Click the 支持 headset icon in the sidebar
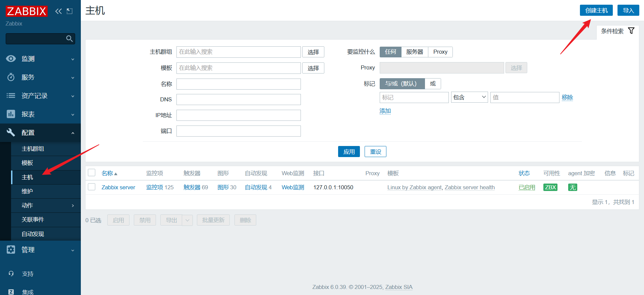This screenshot has width=644, height=295. pyautogui.click(x=11, y=274)
